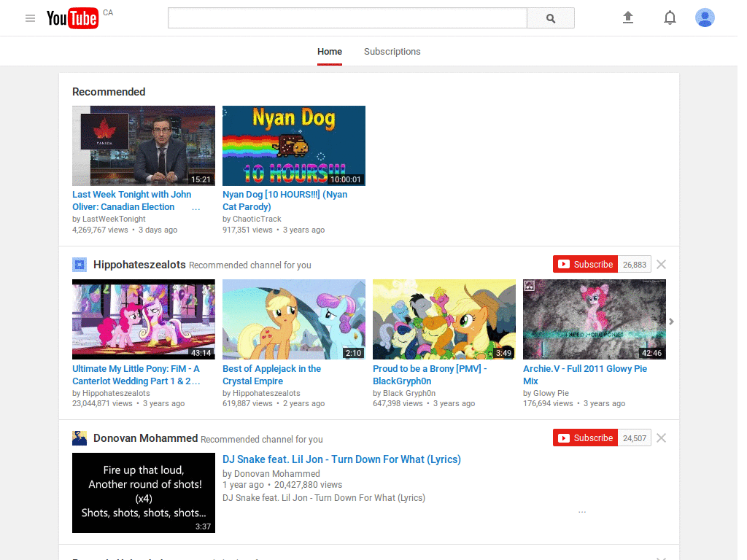Click Hippohateszealots byline under Canterlot Wedding

116,393
